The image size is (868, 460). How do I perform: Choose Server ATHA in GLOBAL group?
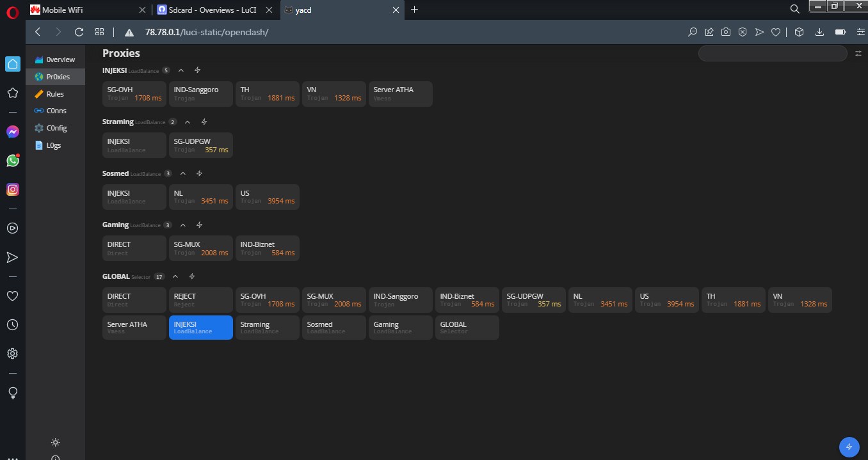(134, 327)
